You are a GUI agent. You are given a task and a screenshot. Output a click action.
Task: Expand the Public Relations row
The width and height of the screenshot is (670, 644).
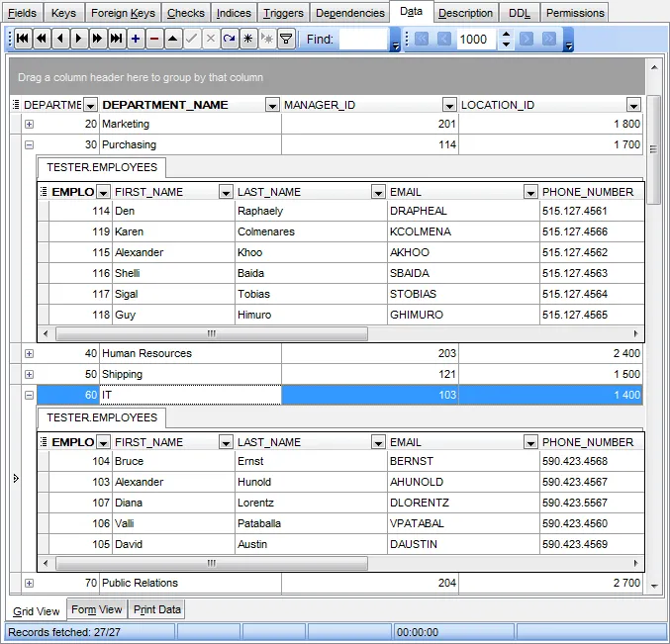point(29,583)
